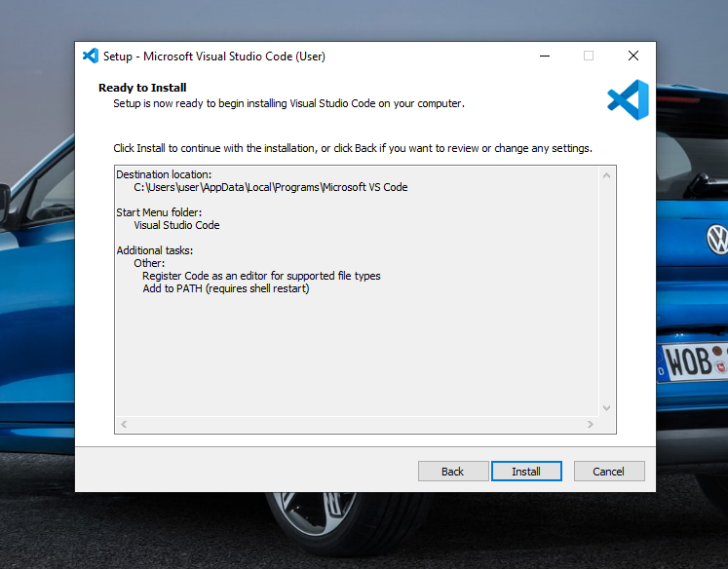The height and width of the screenshot is (569, 728).
Task: Click the horizontal scroll right arrow
Action: tap(591, 425)
